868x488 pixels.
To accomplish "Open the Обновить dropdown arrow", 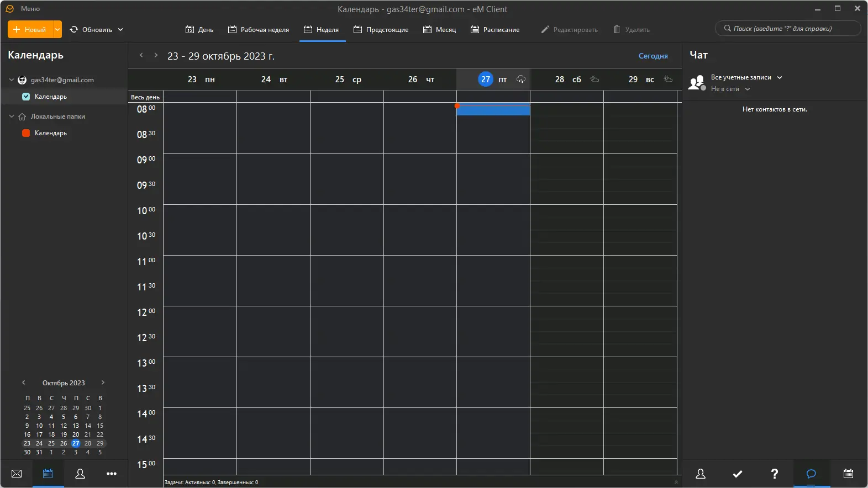I will click(x=120, y=30).
